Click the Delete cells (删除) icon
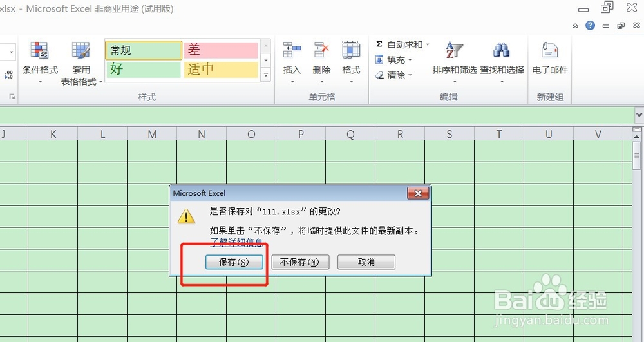The width and height of the screenshot is (644, 342). (321, 50)
